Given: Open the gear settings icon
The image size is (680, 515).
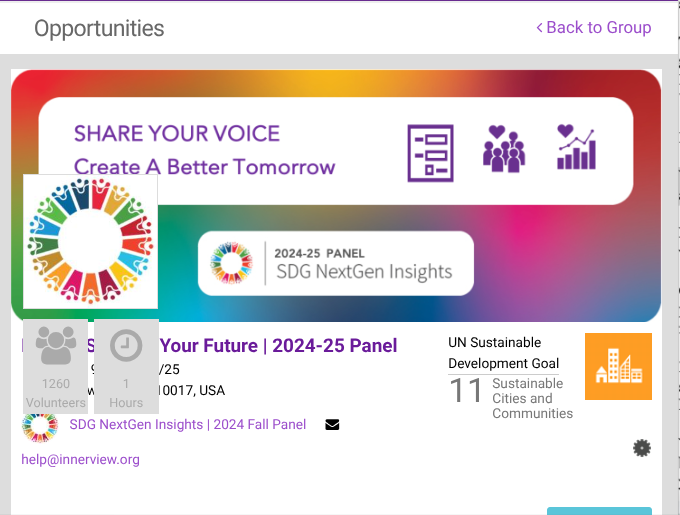Looking at the screenshot, I should [x=642, y=448].
